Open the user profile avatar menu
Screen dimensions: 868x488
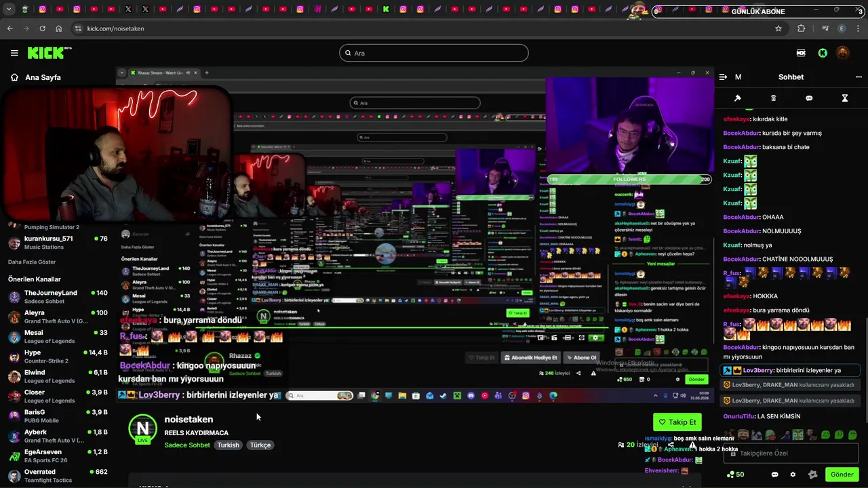[842, 53]
